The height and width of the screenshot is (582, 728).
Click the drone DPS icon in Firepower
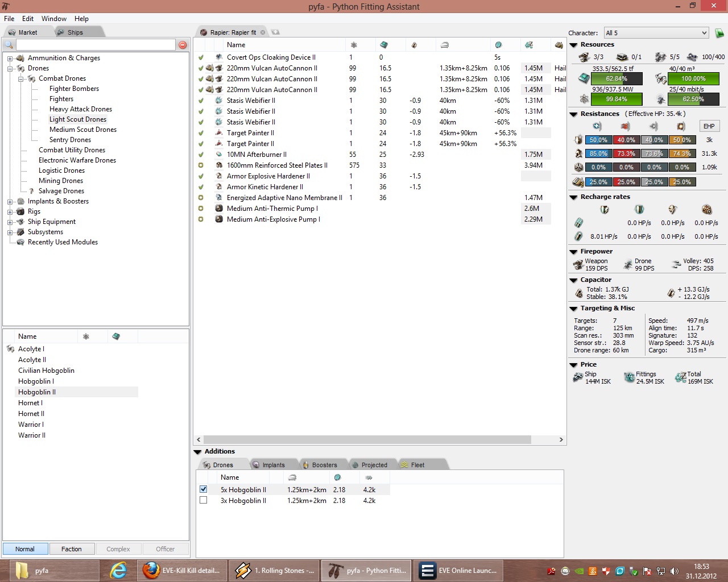[x=628, y=264]
